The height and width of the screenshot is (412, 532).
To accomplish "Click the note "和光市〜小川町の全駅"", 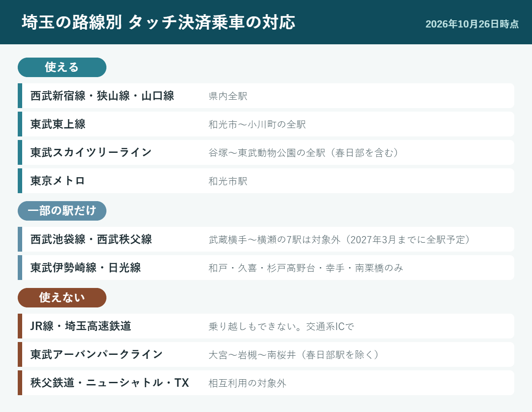I will pyautogui.click(x=257, y=124).
